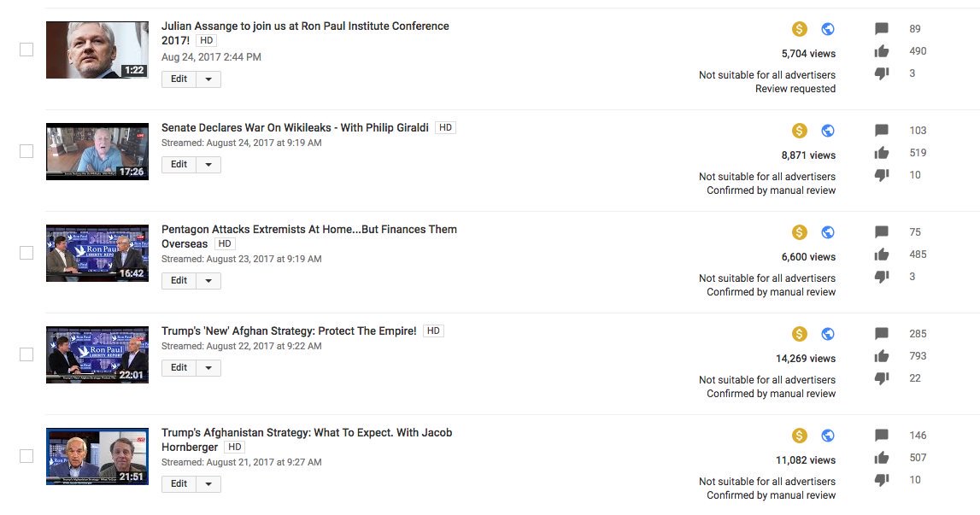This screenshot has height=515, width=980.
Task: Tick checkbox next to Pentagon Attacks Extremists video
Action: pyautogui.click(x=26, y=253)
